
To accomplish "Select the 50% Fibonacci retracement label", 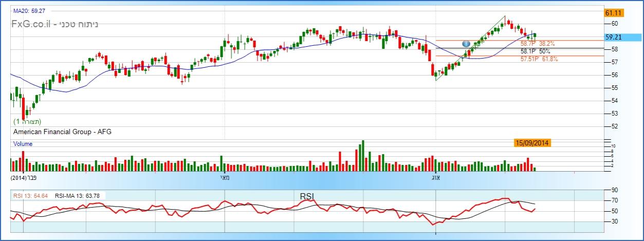I will pos(535,51).
